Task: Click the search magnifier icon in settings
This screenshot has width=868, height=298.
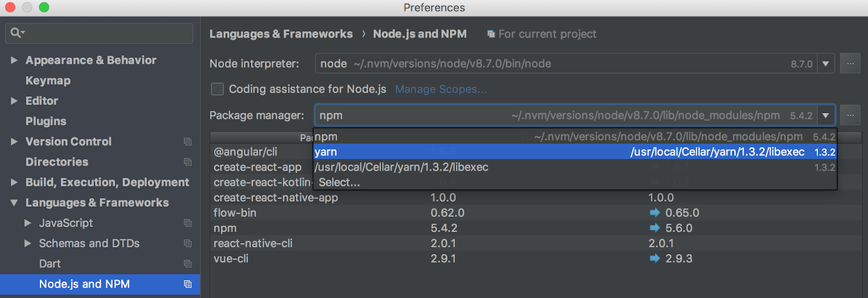Action: (15, 33)
